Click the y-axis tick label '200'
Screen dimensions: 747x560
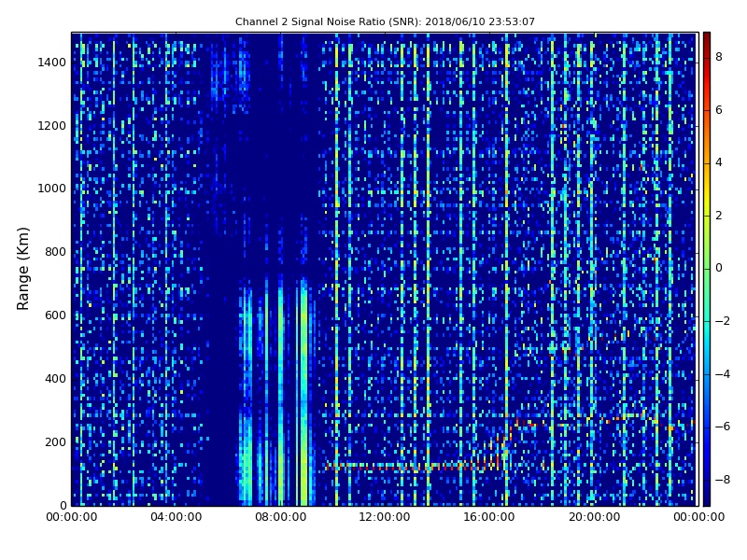click(x=55, y=441)
